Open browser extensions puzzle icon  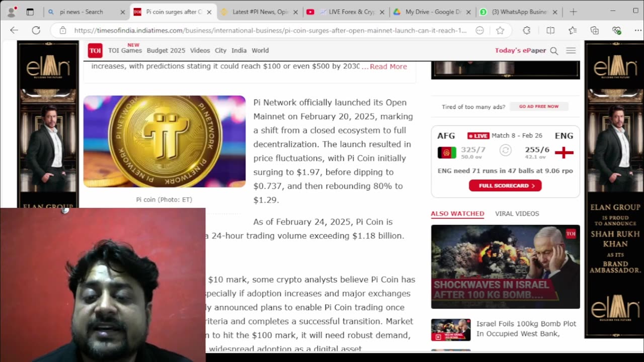527,31
